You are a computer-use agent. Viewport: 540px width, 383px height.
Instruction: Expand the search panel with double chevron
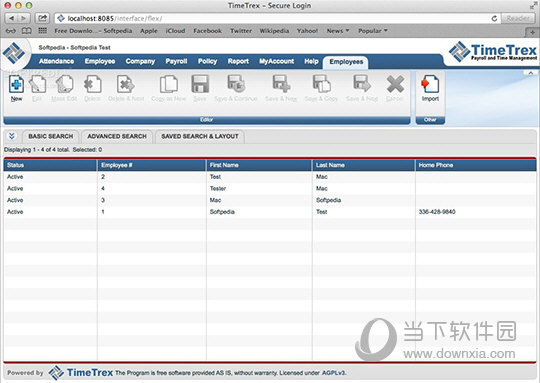12,136
